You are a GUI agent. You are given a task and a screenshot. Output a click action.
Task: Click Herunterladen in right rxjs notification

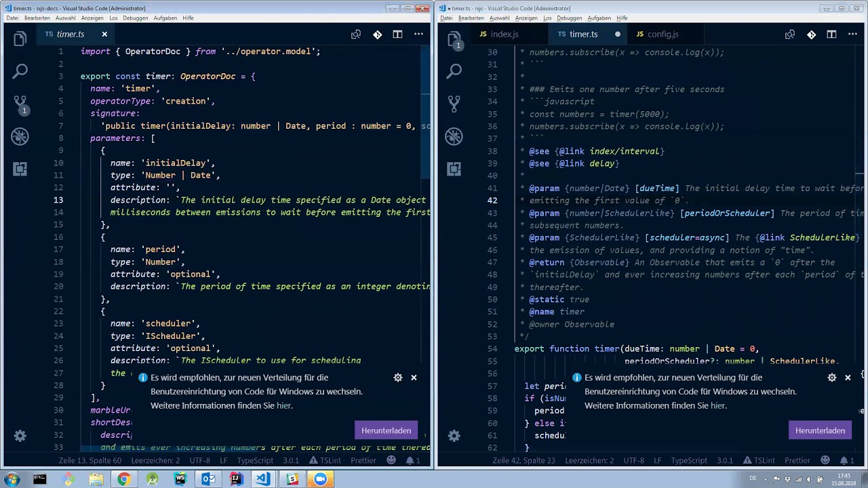tap(820, 430)
